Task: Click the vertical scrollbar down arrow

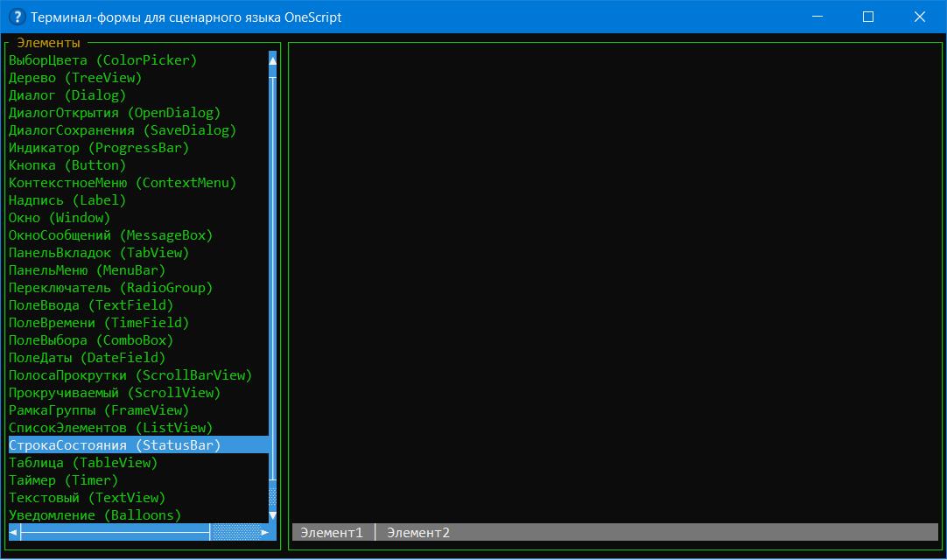Action: point(273,515)
